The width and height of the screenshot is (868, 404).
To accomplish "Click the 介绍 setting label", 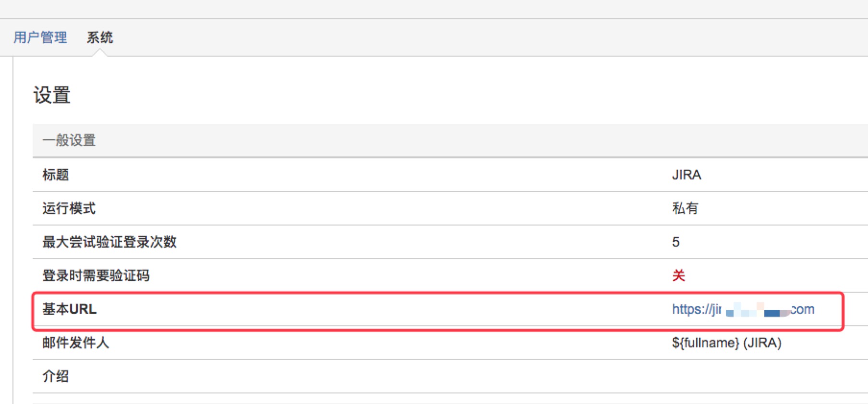I will coord(56,376).
